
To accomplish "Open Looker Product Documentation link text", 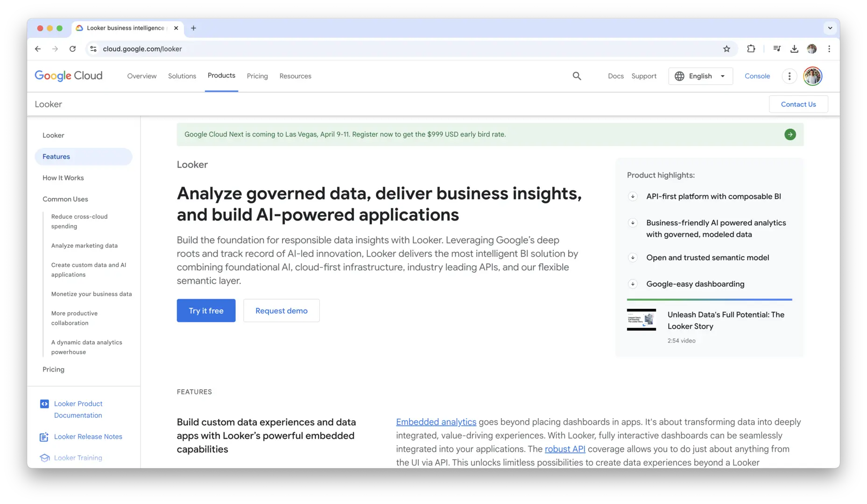I will click(78, 410).
